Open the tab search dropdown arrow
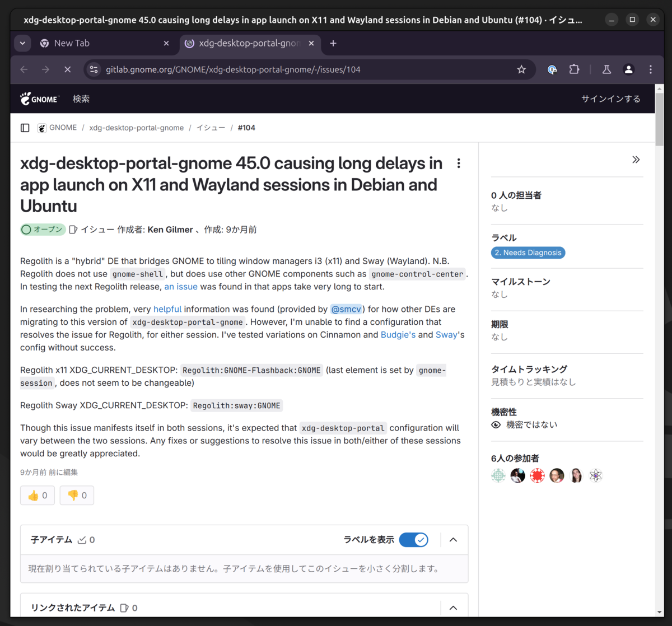The height and width of the screenshot is (626, 672). [x=22, y=43]
